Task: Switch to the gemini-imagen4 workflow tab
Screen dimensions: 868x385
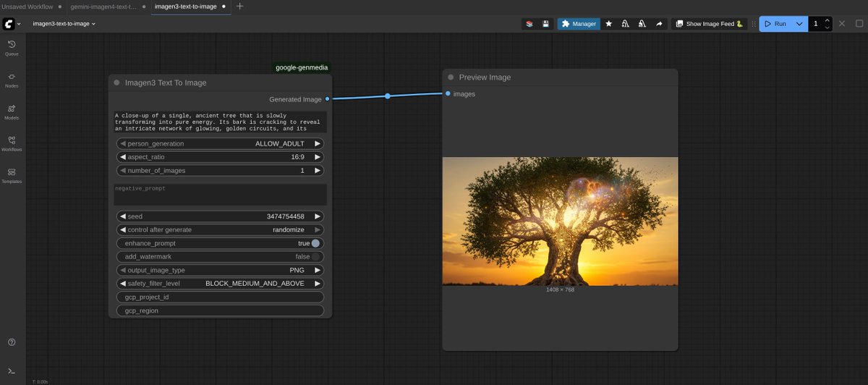Action: pos(103,7)
